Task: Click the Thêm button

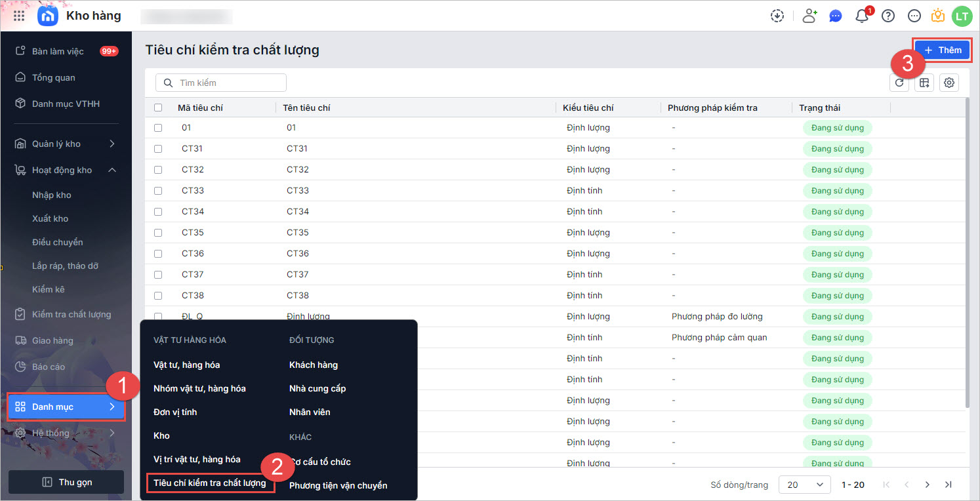Action: pyautogui.click(x=942, y=50)
